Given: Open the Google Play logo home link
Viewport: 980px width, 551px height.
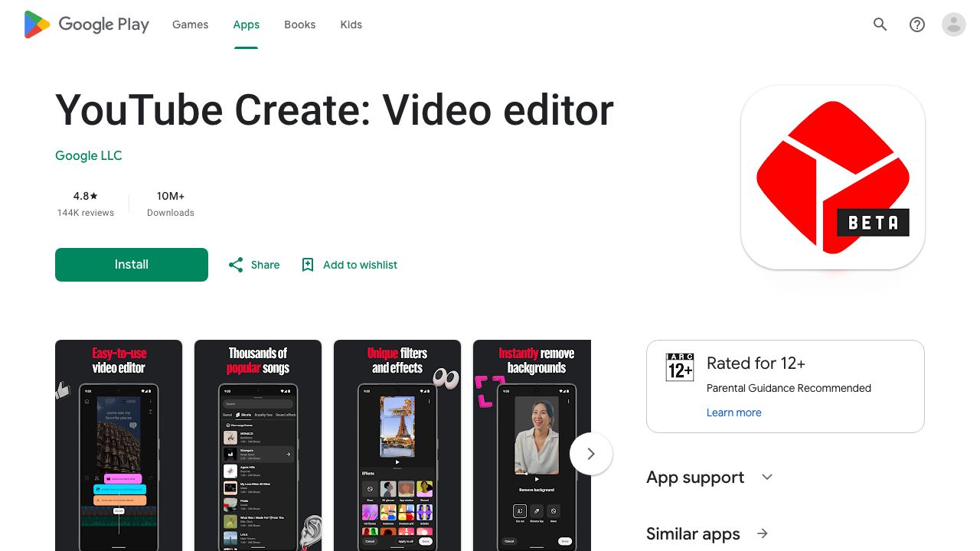Looking at the screenshot, I should pyautogui.click(x=87, y=24).
